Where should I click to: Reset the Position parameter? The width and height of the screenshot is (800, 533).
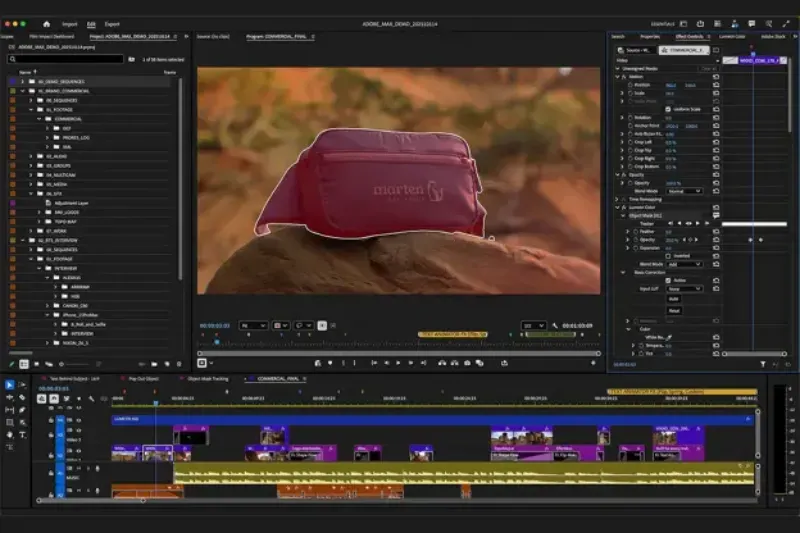pyautogui.click(x=716, y=85)
